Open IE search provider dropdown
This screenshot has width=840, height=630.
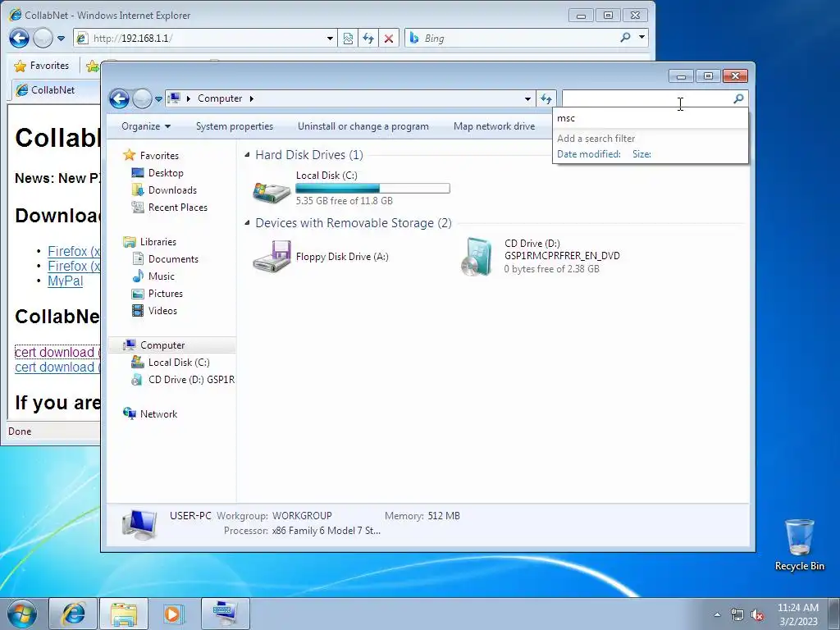[641, 38]
